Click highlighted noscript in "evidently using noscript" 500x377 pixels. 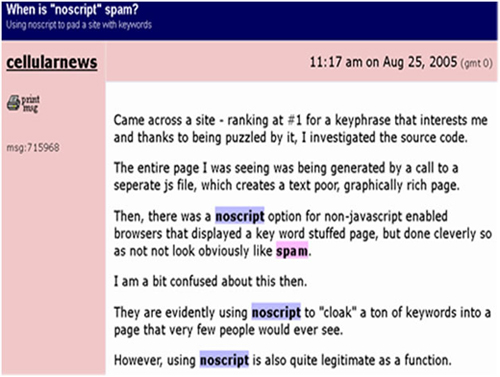[x=276, y=313]
